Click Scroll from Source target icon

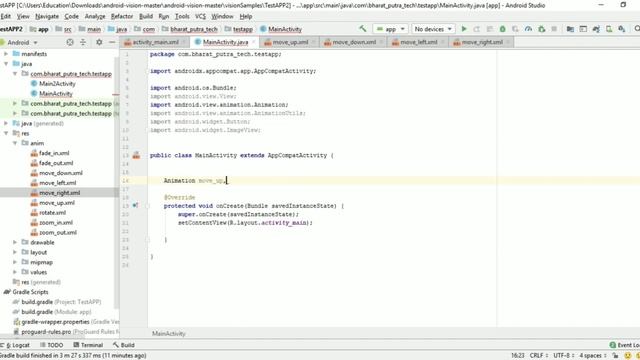tap(70, 42)
